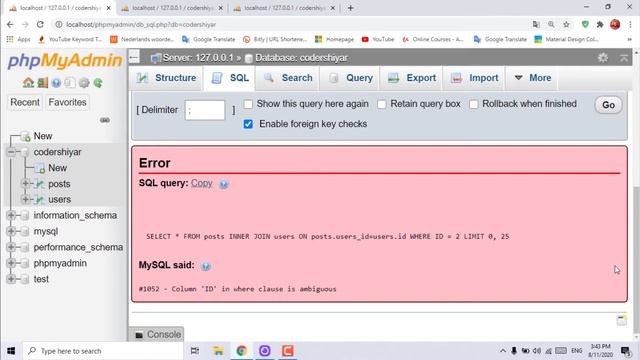Screen dimensions: 640x360
Task: Open navigation panel settings gear icon
Action: (84, 83)
